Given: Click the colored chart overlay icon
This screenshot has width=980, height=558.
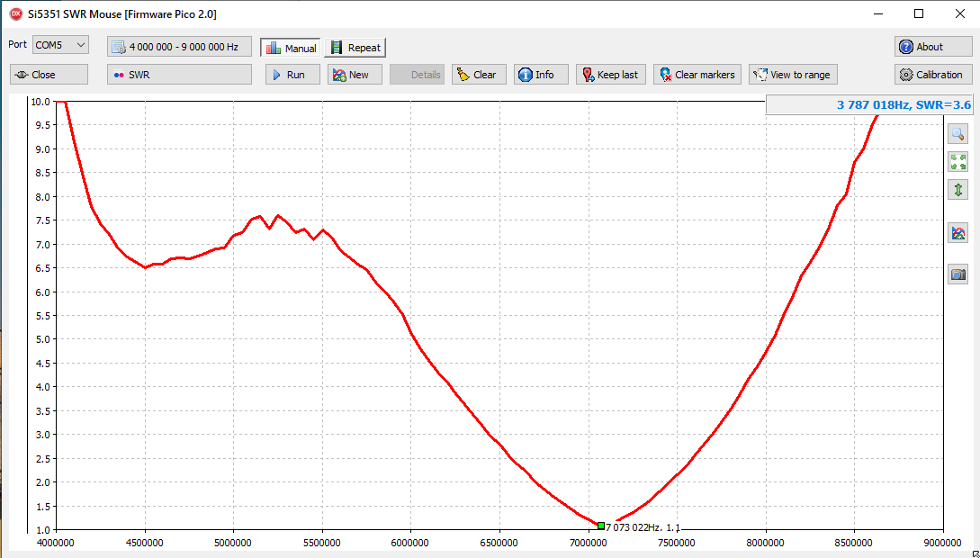Looking at the screenshot, I should tap(958, 233).
